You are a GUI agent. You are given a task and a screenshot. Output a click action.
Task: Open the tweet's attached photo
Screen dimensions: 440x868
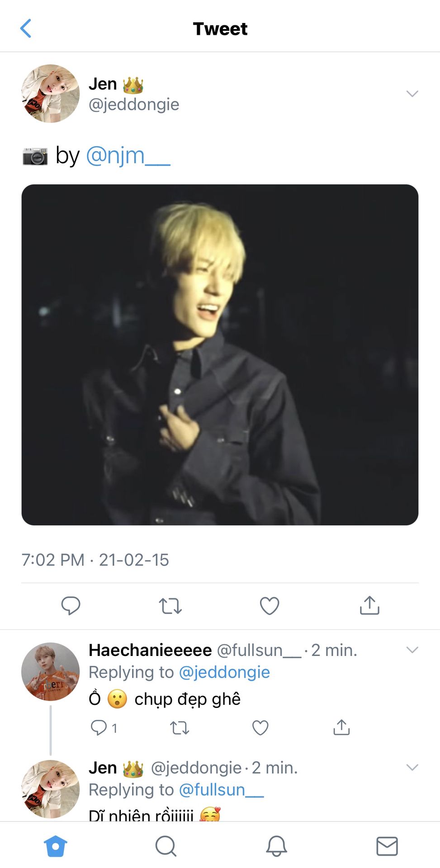point(220,354)
